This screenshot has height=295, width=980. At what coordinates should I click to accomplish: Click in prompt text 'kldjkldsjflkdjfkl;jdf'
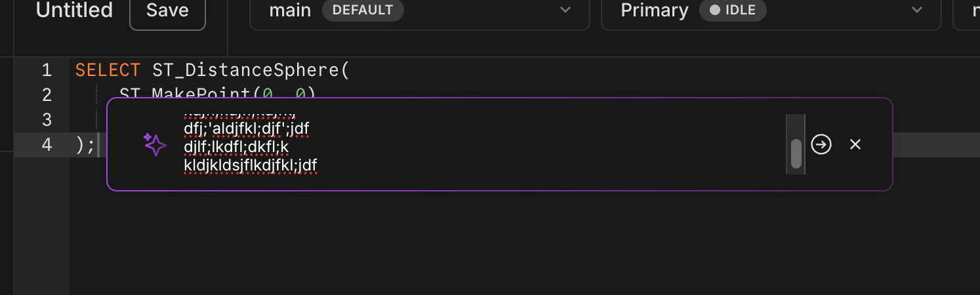251,166
